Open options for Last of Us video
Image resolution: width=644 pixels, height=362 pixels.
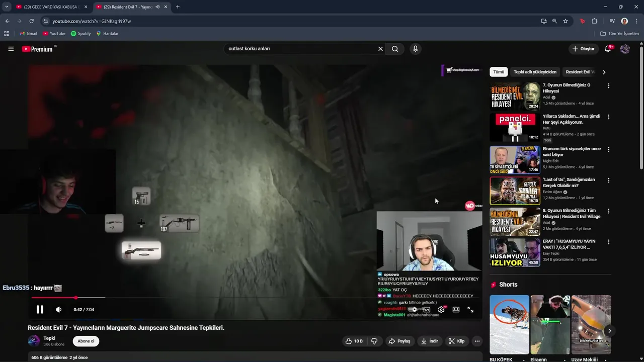(x=608, y=180)
